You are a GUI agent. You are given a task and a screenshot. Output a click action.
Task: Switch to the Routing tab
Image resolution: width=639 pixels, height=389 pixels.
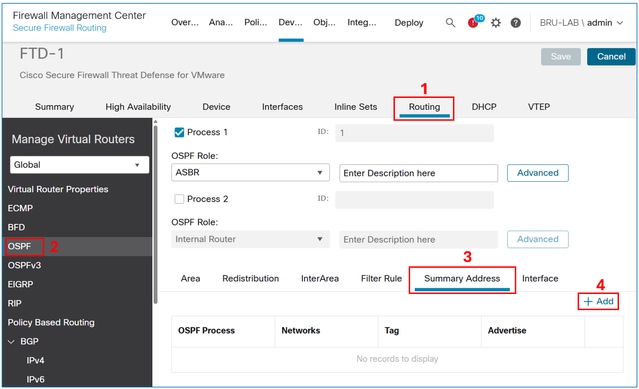tap(424, 107)
